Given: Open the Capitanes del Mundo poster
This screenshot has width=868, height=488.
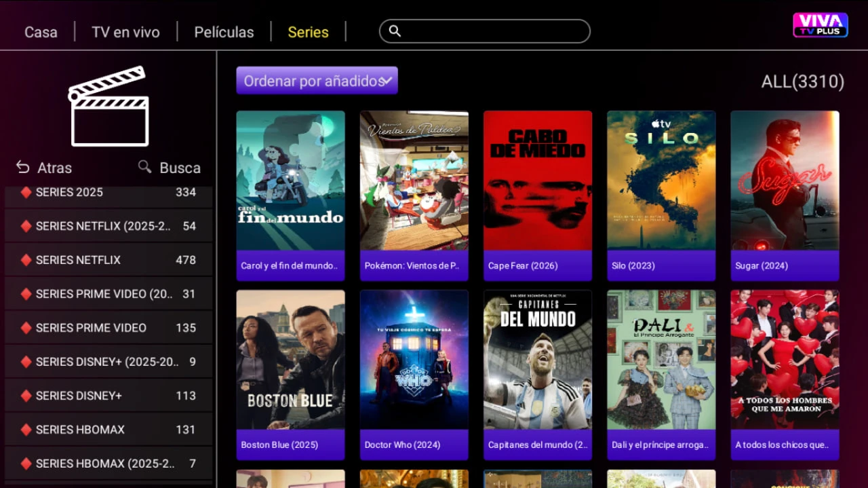Looking at the screenshot, I should (x=538, y=360).
